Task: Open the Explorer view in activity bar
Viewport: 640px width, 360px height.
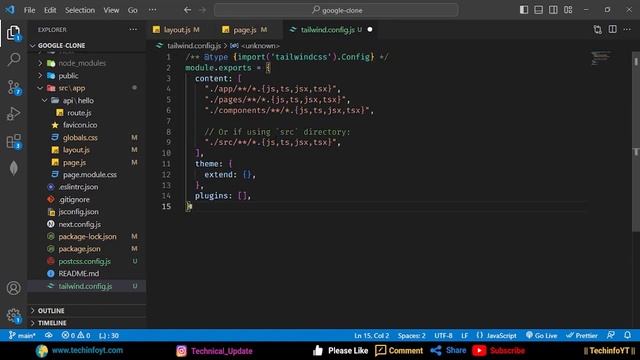Action: click(x=13, y=33)
